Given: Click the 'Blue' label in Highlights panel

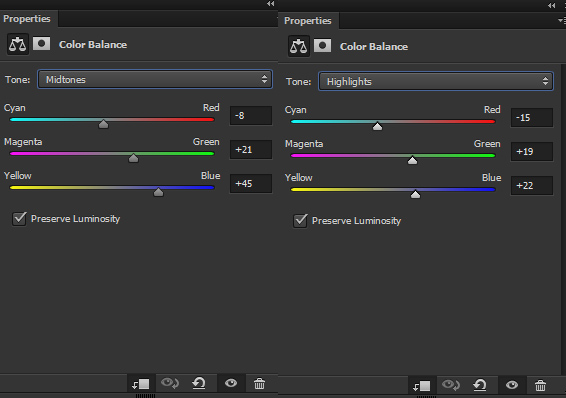Looking at the screenshot, I should (491, 178).
